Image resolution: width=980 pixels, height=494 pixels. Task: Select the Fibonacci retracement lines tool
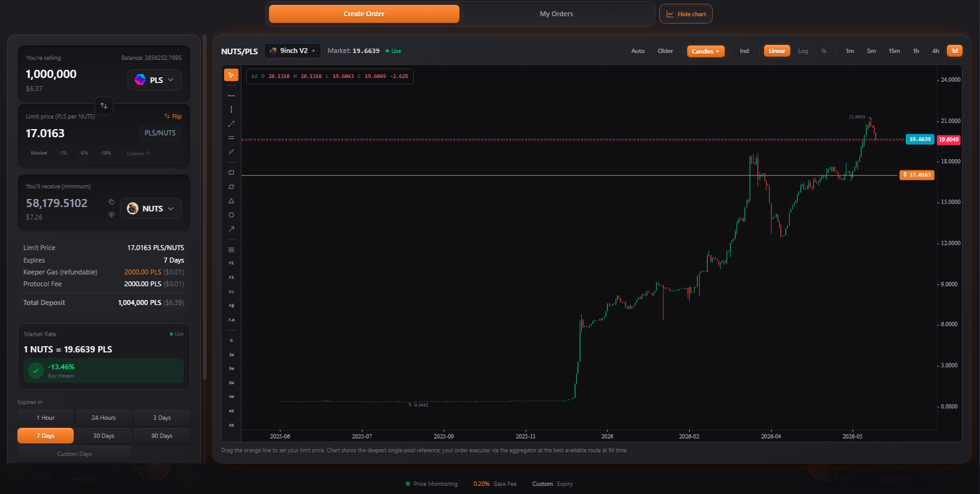click(x=231, y=249)
